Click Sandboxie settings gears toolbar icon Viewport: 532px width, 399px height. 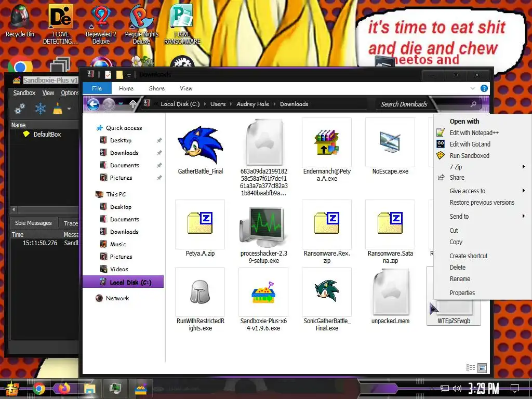(x=19, y=109)
